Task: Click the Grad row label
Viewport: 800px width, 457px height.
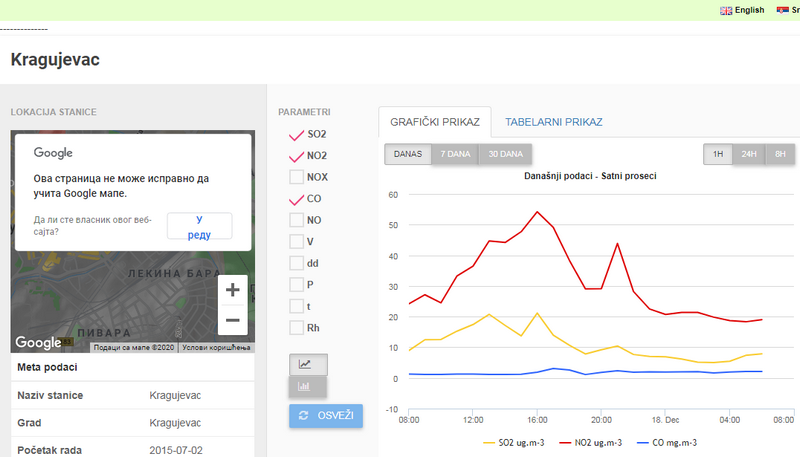Action: [29, 423]
